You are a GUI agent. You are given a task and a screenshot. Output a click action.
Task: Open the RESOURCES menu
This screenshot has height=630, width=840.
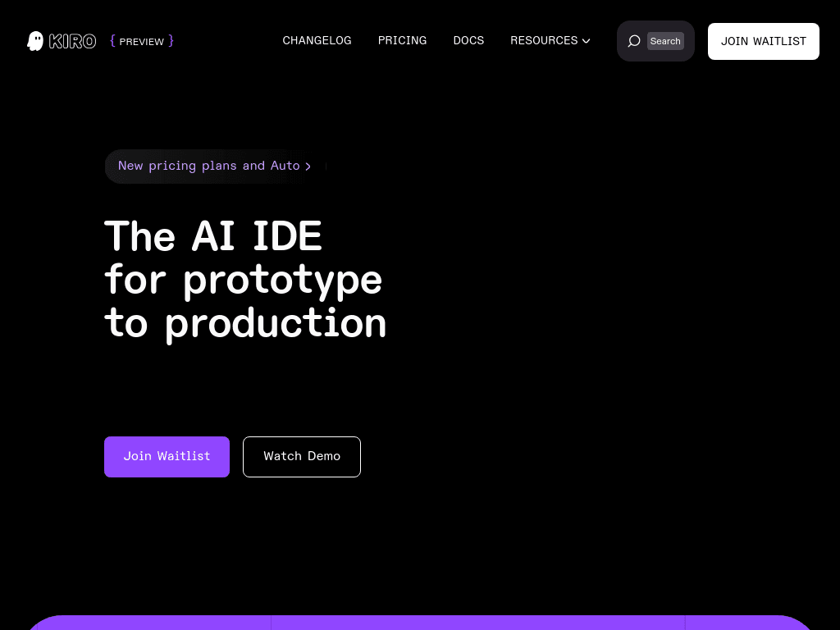click(x=544, y=40)
